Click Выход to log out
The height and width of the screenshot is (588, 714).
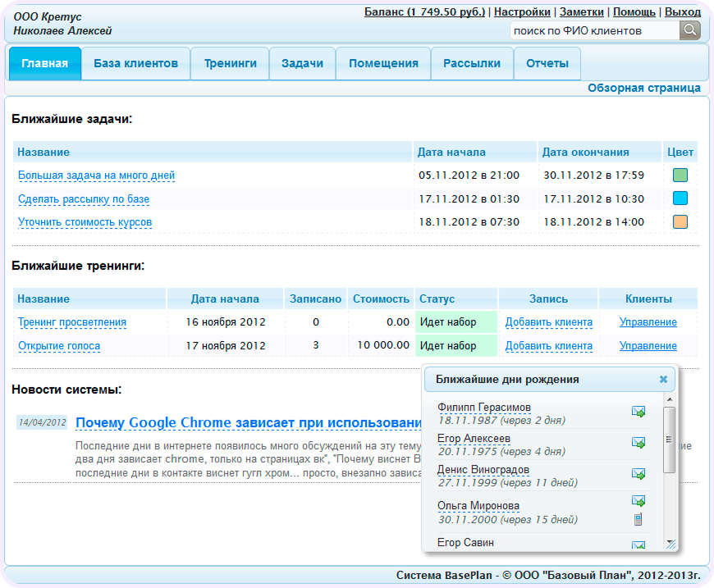(x=683, y=11)
